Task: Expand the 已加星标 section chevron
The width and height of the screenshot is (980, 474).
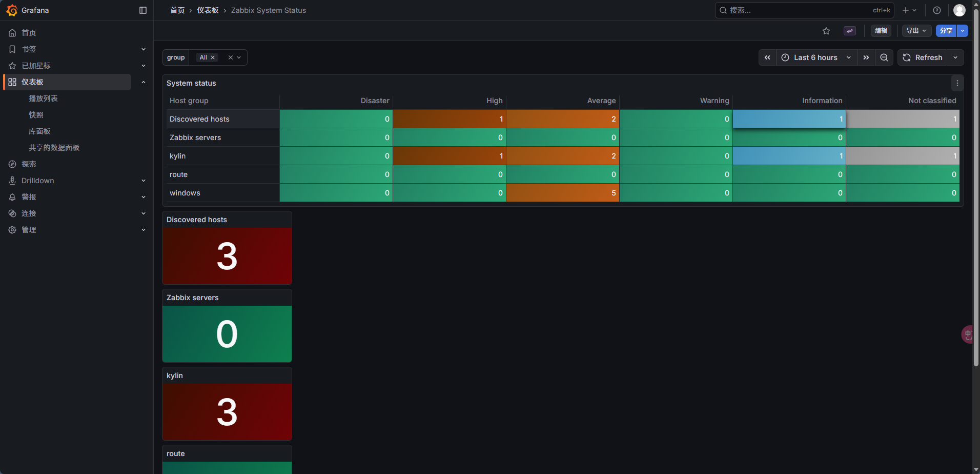Action: coord(144,66)
